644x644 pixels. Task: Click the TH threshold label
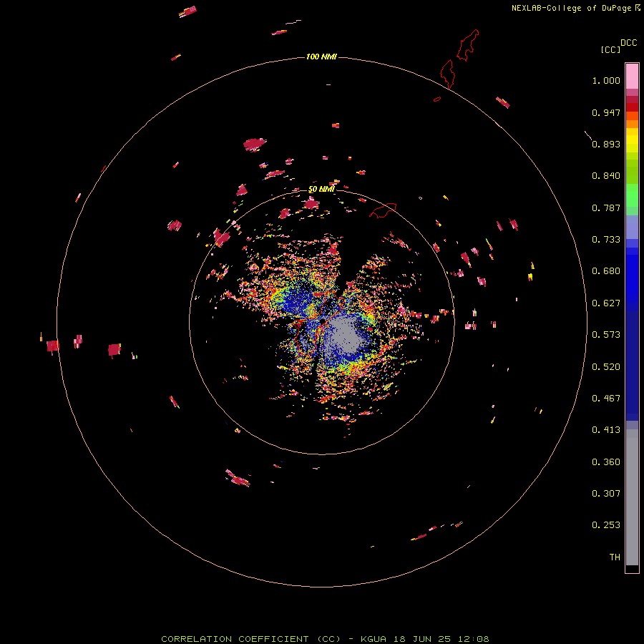[x=615, y=557]
